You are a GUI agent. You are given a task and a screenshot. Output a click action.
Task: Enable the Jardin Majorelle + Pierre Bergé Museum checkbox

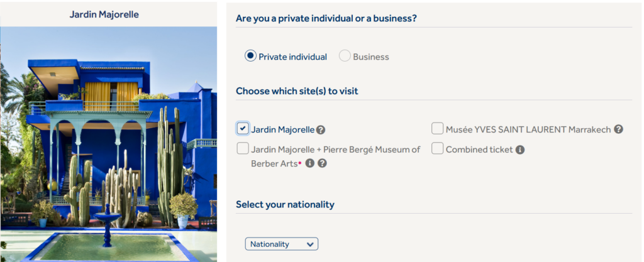coord(243,149)
